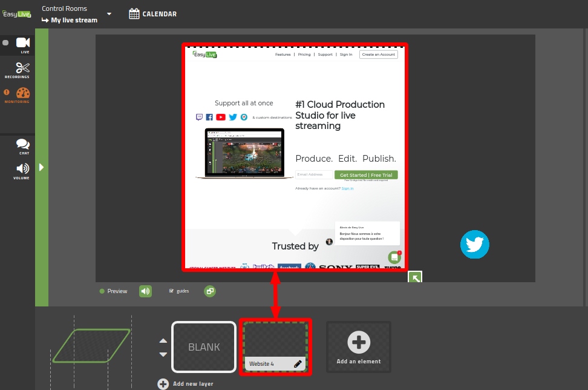Click 'Trusted by' text in preview
Screen dimensions: 588x390
coord(295,246)
